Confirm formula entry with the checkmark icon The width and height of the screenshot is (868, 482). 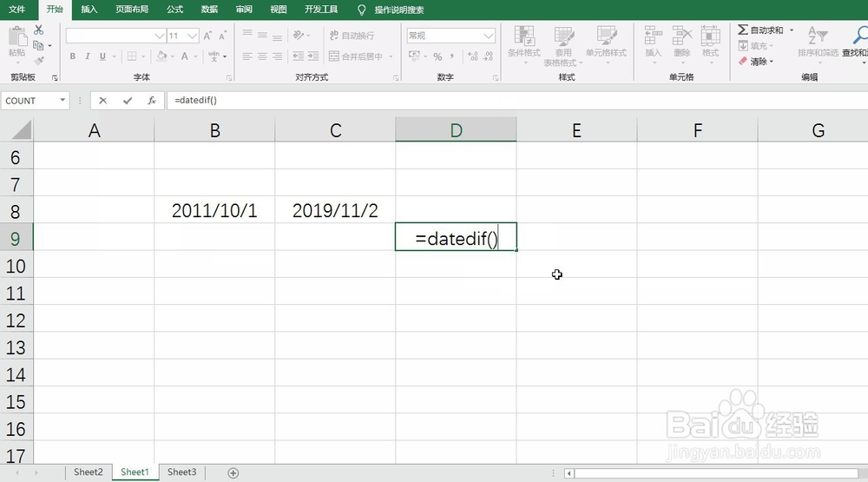[x=128, y=100]
